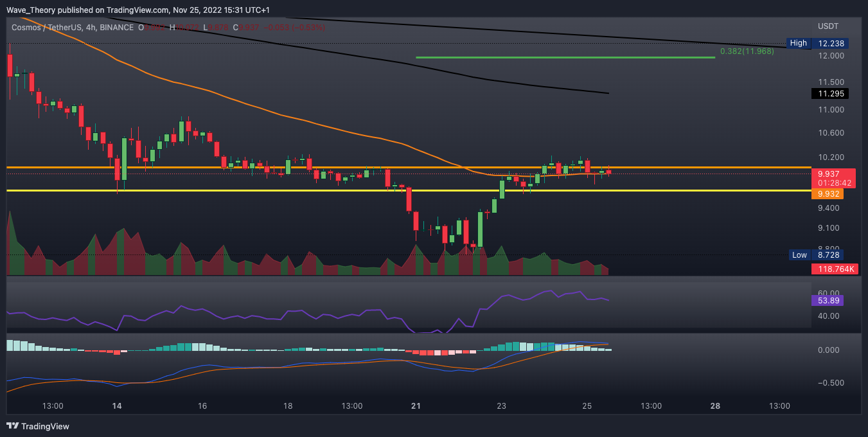Image resolution: width=868 pixels, height=437 pixels.
Task: Click the 118.764K volume tag
Action: [835, 269]
